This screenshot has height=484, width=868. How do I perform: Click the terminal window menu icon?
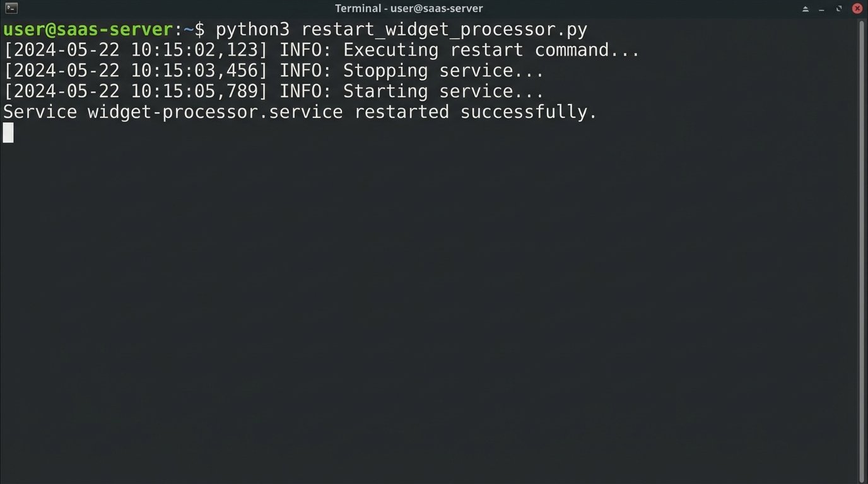[11, 8]
